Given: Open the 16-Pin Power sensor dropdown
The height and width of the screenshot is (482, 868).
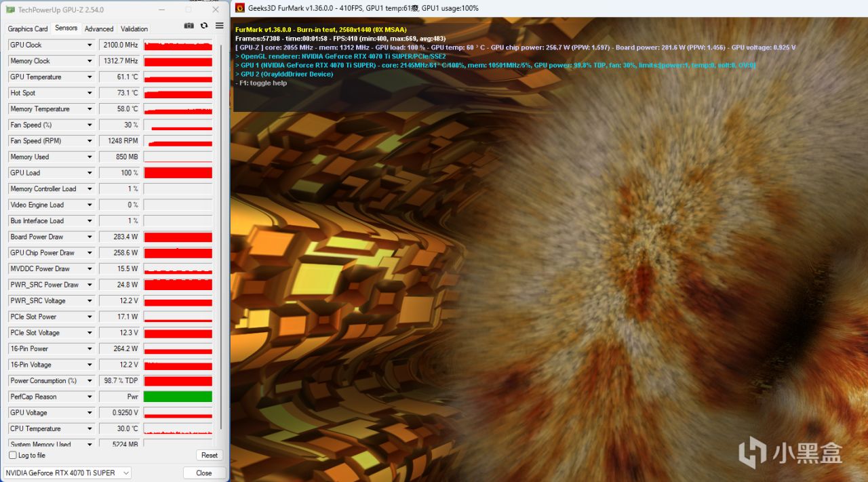Looking at the screenshot, I should click(x=90, y=349).
